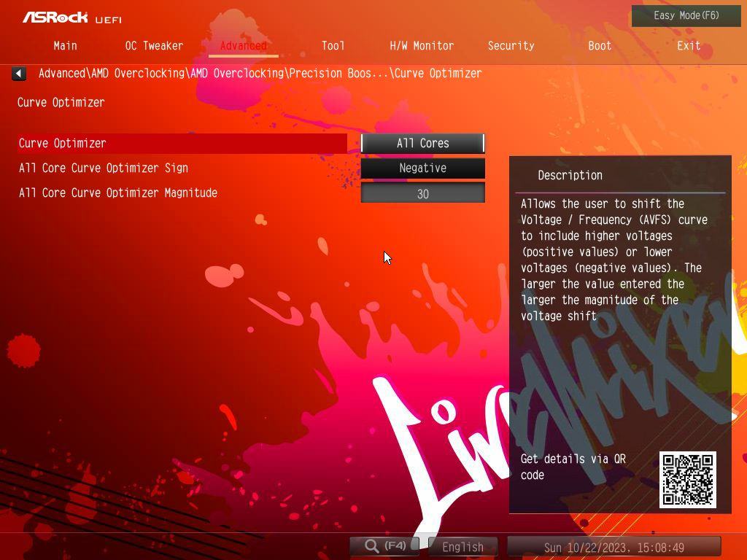Click the back arrow icon beside breadcrumb
747x560 pixels.
(18, 74)
